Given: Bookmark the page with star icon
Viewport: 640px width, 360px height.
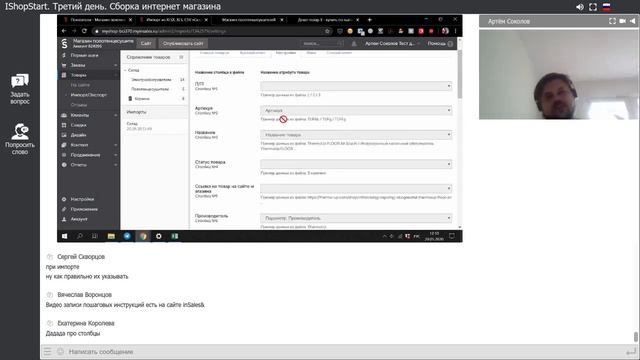Looking at the screenshot, I should (x=327, y=31).
